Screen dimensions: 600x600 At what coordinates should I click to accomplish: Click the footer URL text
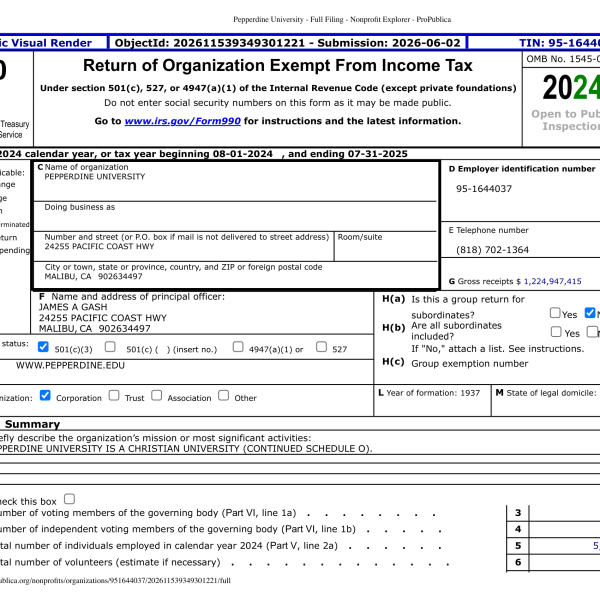coord(115,580)
